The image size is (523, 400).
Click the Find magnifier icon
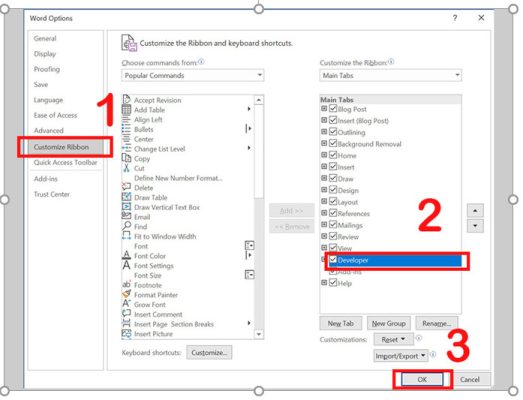point(126,226)
